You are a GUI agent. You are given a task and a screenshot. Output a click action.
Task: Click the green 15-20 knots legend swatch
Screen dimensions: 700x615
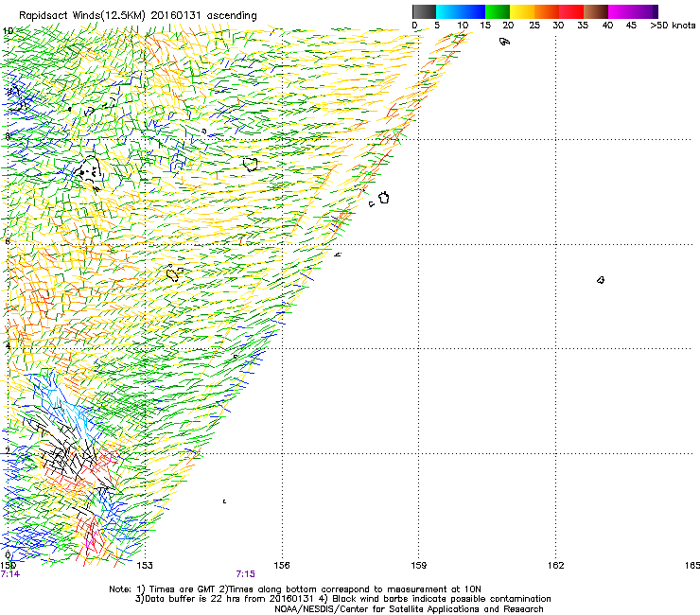coord(498,11)
